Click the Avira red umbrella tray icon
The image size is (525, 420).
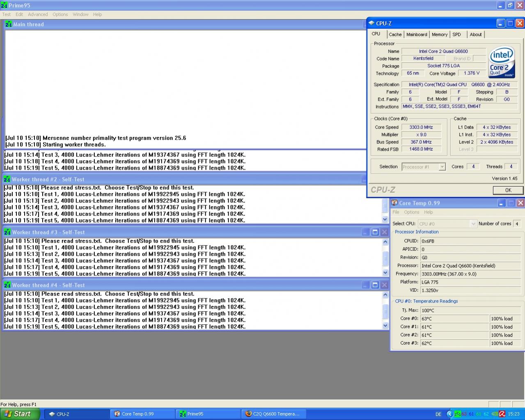tap(502, 414)
